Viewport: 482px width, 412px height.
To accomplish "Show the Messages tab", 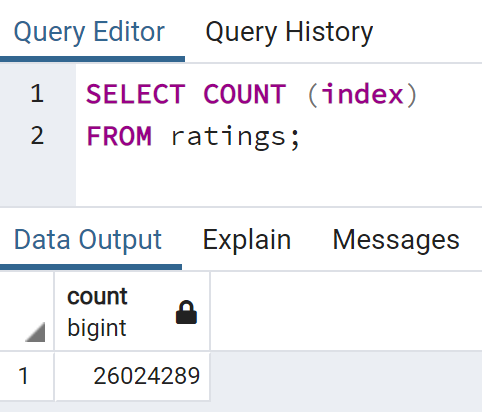I will pyautogui.click(x=396, y=240).
